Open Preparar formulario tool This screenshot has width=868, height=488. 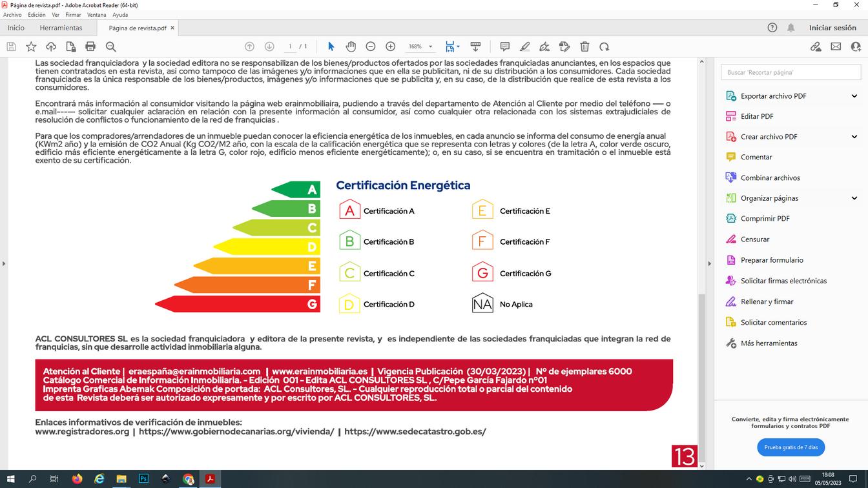(765, 260)
